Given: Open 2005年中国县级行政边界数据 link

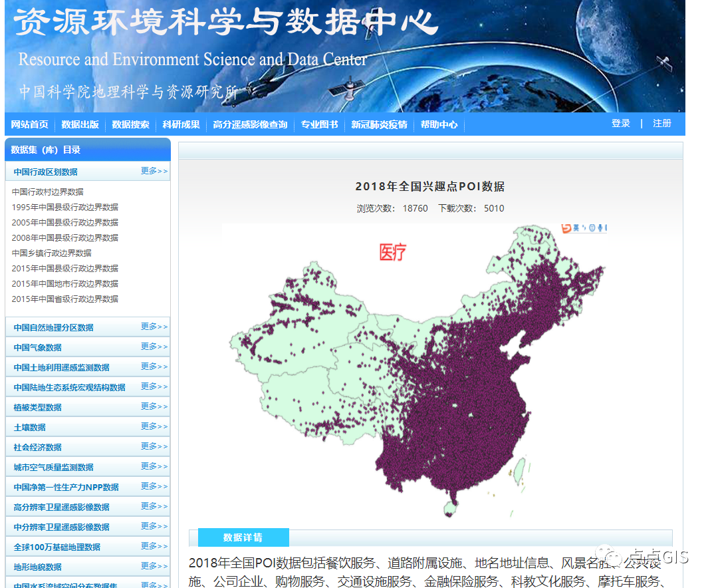Looking at the screenshot, I should tap(65, 223).
